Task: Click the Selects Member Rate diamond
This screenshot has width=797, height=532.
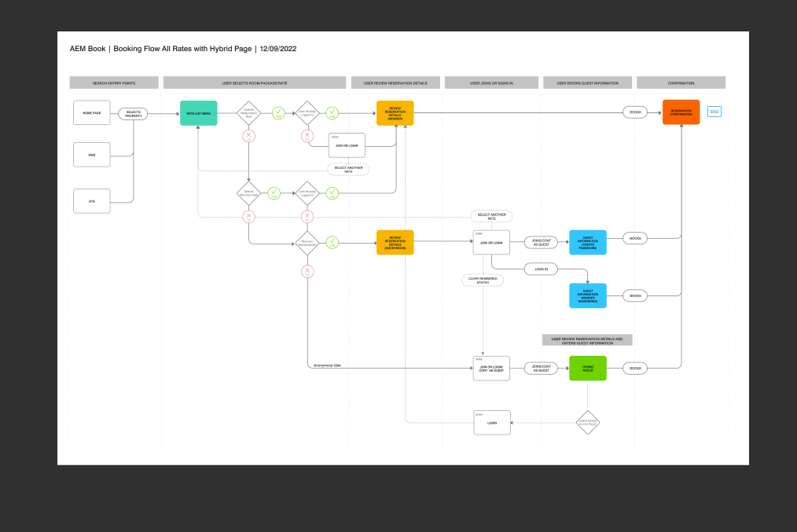Action: coord(249,192)
